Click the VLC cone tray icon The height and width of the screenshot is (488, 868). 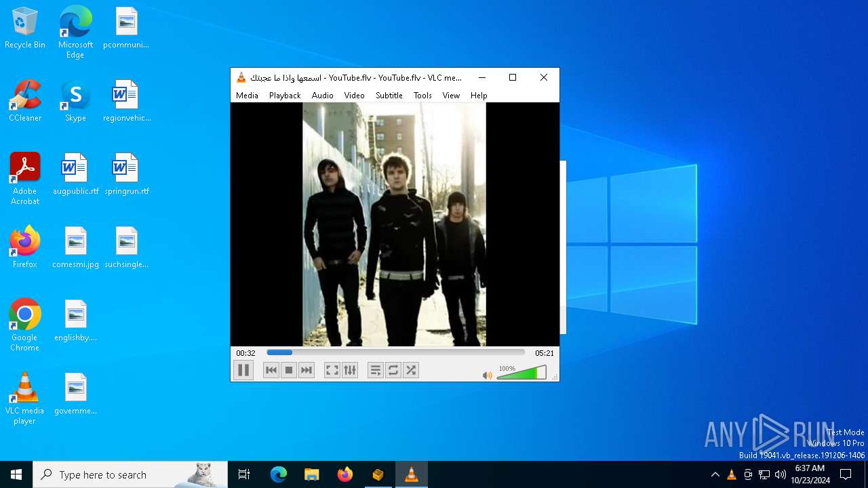[731, 474]
